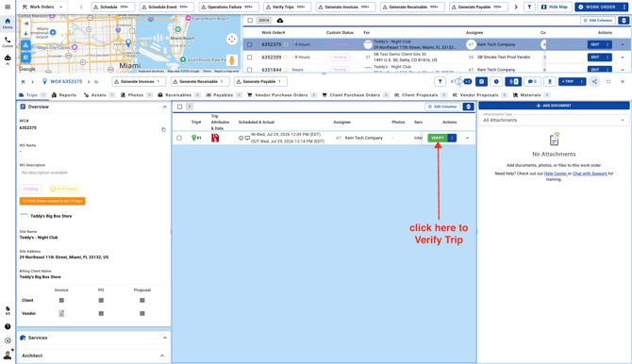The image size is (632, 364).
Task: Switch to the Receivables tab
Action: [x=179, y=95]
